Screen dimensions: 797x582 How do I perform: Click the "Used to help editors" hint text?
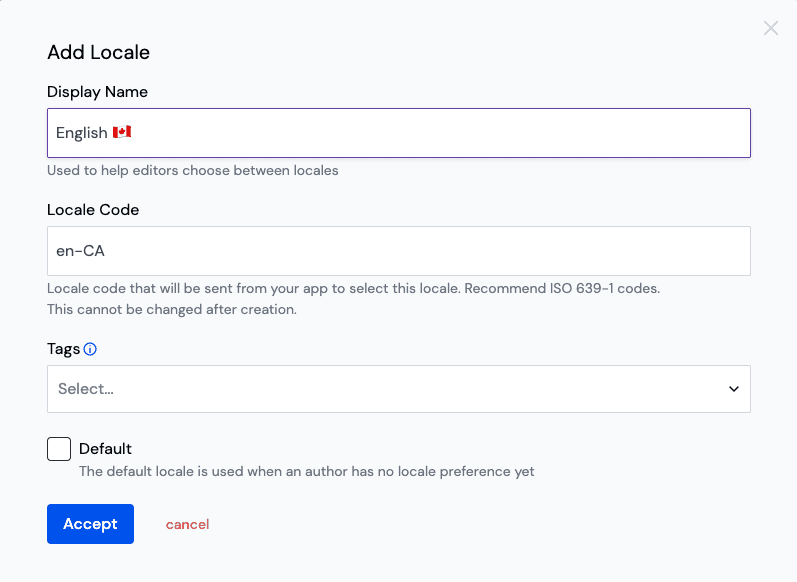click(x=193, y=170)
